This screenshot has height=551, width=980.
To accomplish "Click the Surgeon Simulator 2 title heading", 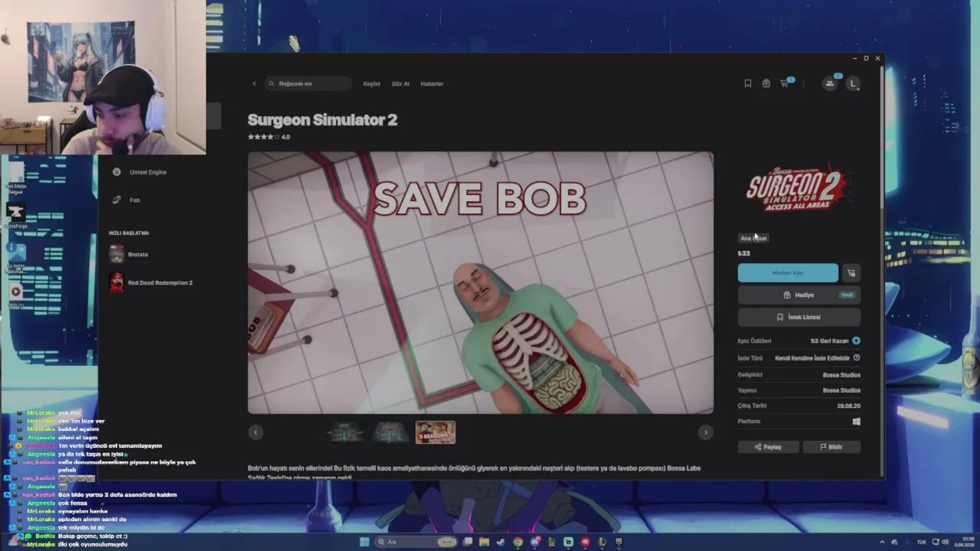I will [322, 119].
